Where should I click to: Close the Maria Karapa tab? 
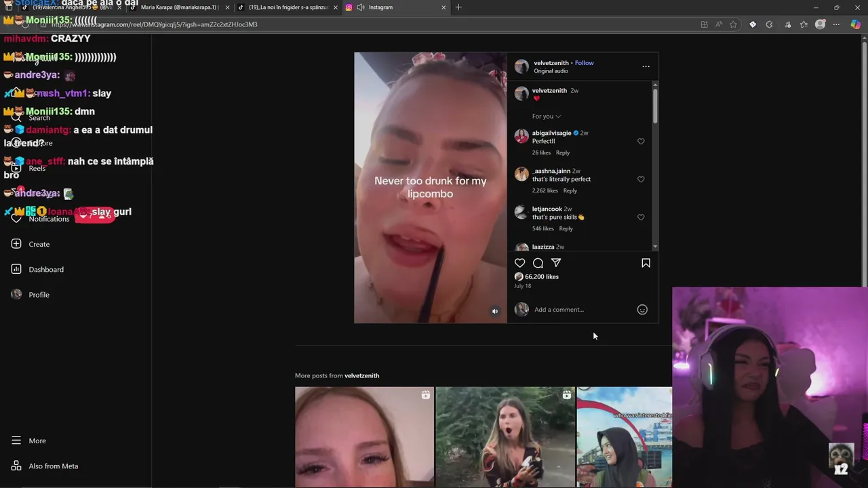pos(227,7)
